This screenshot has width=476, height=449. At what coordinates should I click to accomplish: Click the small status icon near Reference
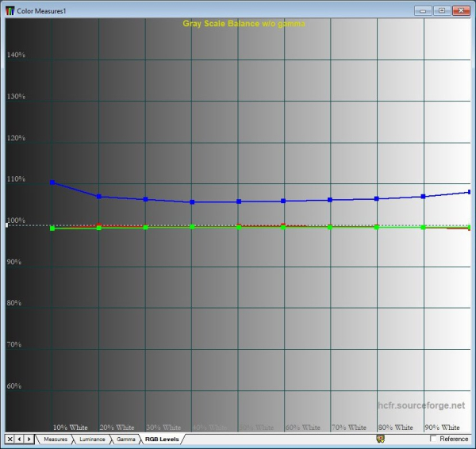tap(380, 439)
